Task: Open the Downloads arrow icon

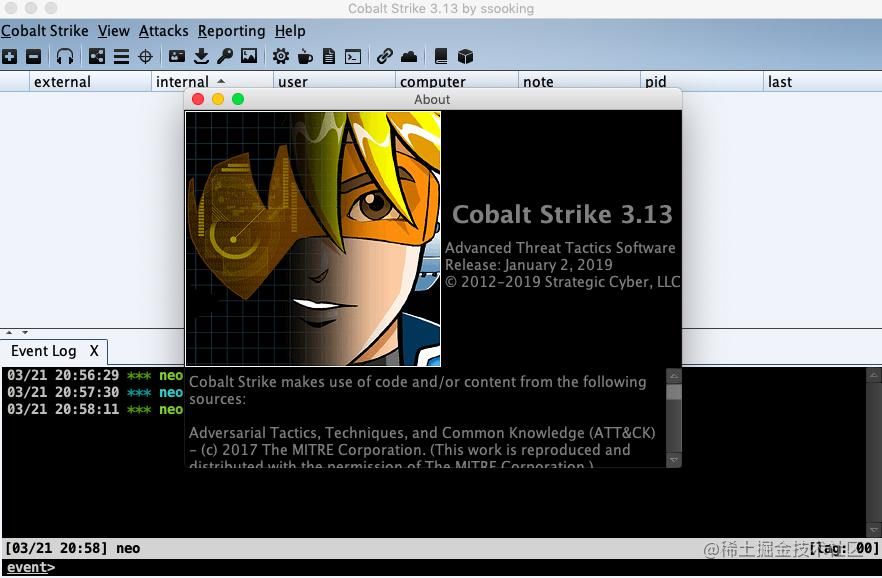Action: (201, 56)
